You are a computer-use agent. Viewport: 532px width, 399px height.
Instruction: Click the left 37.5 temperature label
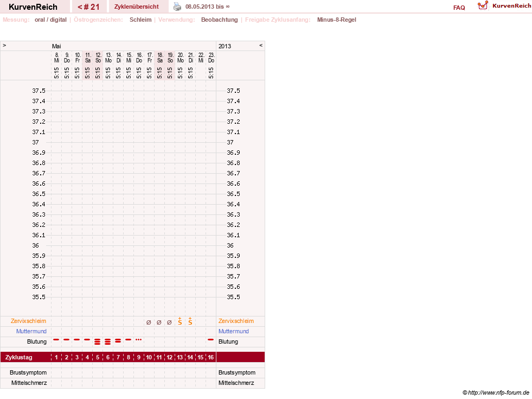point(39,91)
